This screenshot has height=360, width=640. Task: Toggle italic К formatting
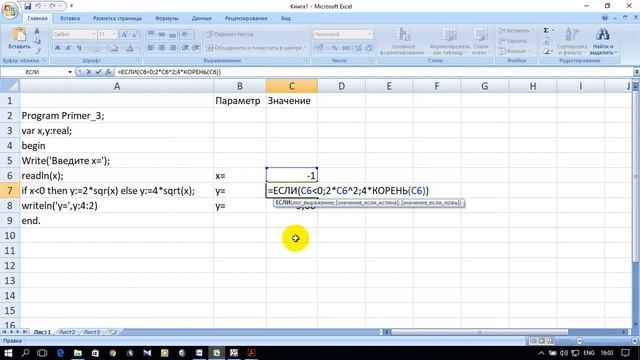pyautogui.click(x=68, y=48)
